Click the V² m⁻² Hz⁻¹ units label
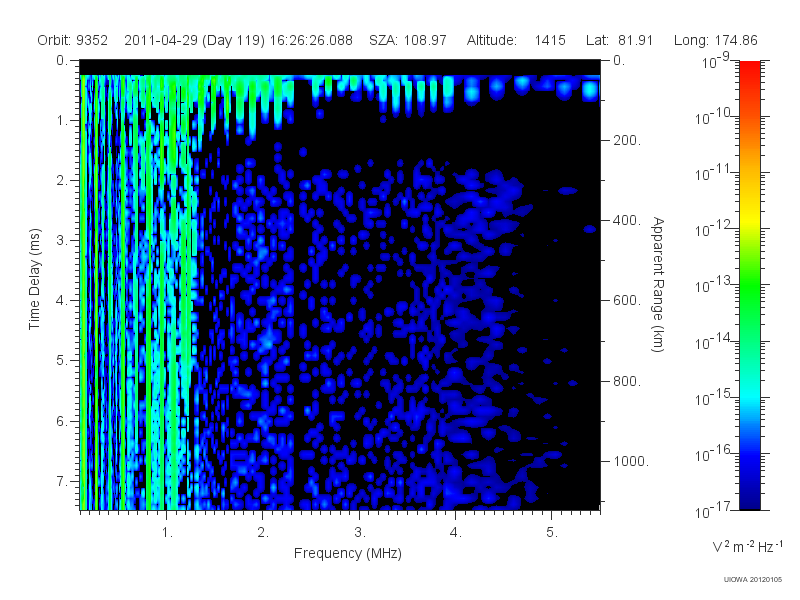 (747, 546)
